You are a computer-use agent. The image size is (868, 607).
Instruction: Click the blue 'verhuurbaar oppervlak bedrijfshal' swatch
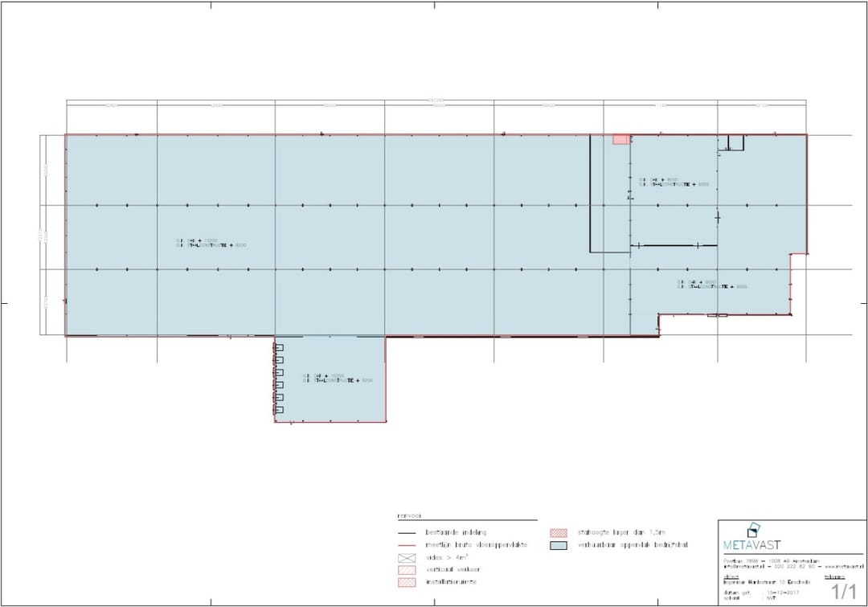click(559, 545)
